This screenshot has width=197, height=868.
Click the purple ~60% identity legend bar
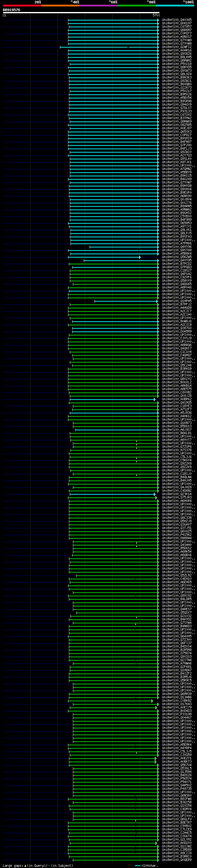pyautogui.click(x=98, y=6)
